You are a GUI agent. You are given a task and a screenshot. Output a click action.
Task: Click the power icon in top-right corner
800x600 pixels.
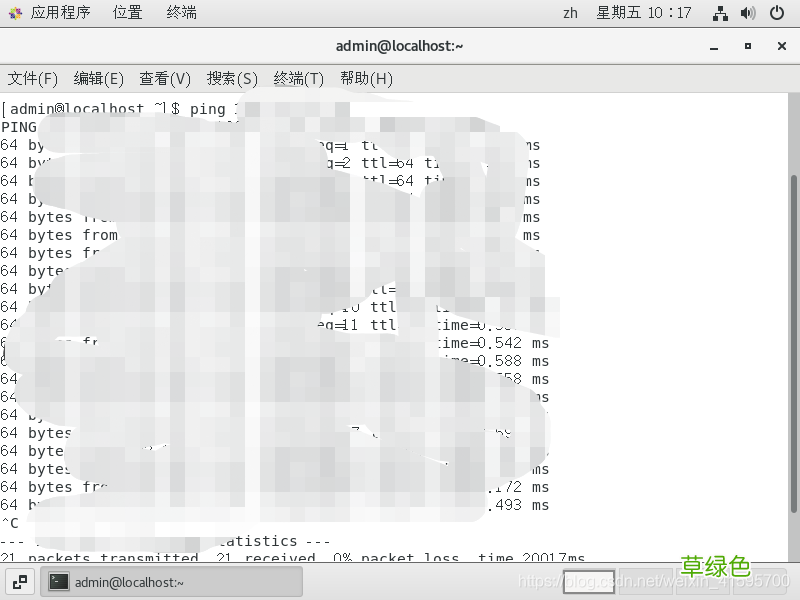[x=777, y=12]
